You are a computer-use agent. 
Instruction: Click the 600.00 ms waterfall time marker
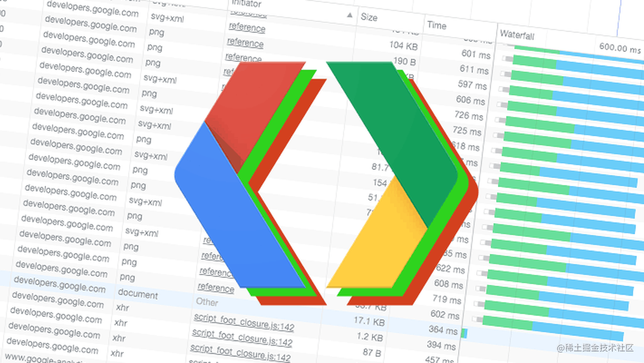[620, 48]
